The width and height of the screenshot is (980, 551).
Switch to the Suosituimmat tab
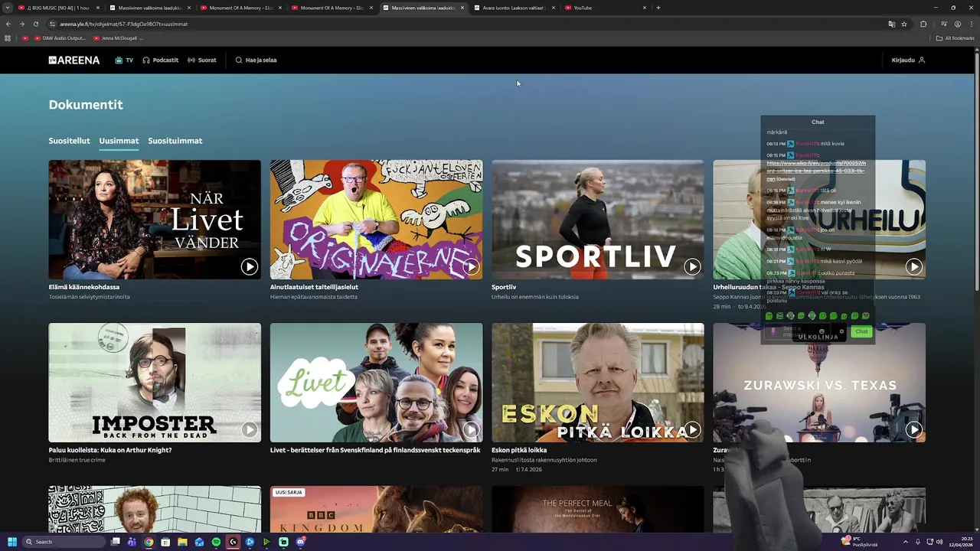[x=175, y=141]
